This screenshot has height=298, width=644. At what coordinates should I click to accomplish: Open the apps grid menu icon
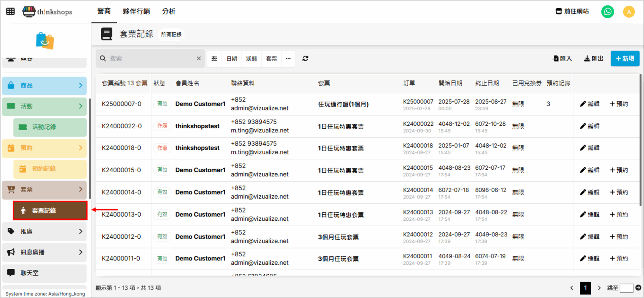tap(10, 12)
